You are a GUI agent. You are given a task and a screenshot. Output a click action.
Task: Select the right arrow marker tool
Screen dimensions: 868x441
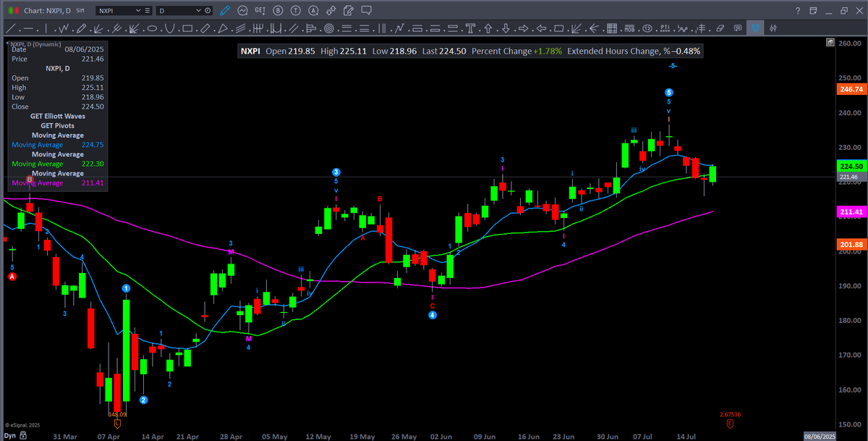tap(523, 28)
